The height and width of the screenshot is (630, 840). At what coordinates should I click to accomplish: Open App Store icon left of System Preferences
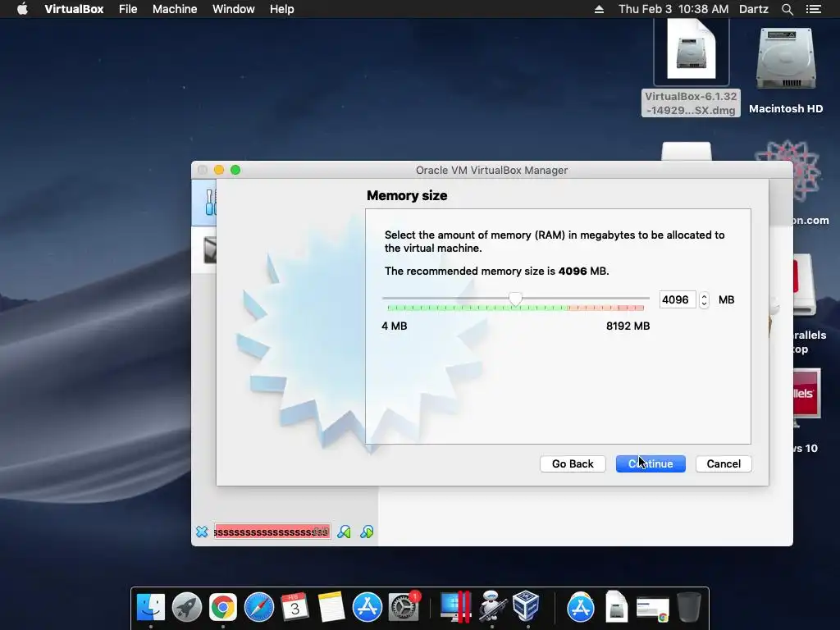pos(367,607)
